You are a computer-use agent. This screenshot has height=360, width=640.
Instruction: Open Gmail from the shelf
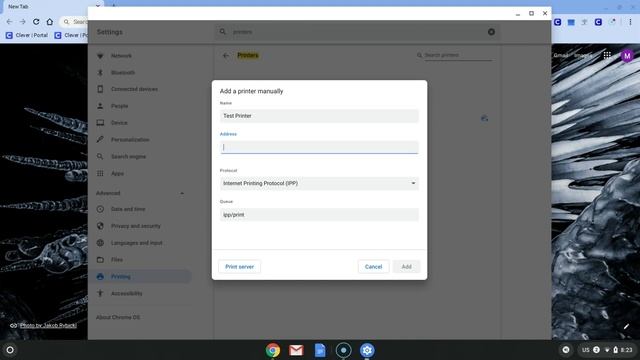point(296,350)
